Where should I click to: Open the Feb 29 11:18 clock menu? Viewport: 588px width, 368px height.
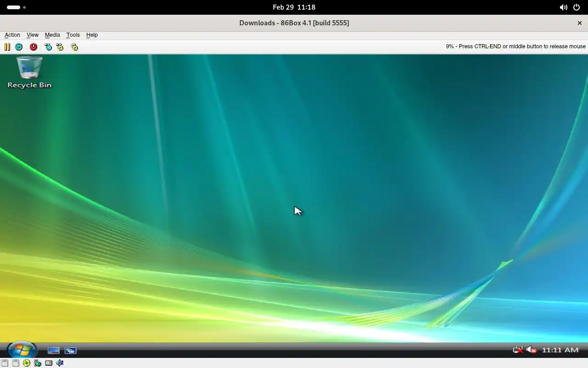coord(294,7)
